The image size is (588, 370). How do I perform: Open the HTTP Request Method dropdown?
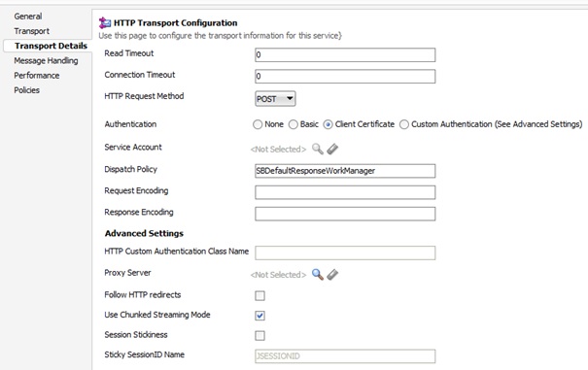pyautogui.click(x=275, y=99)
